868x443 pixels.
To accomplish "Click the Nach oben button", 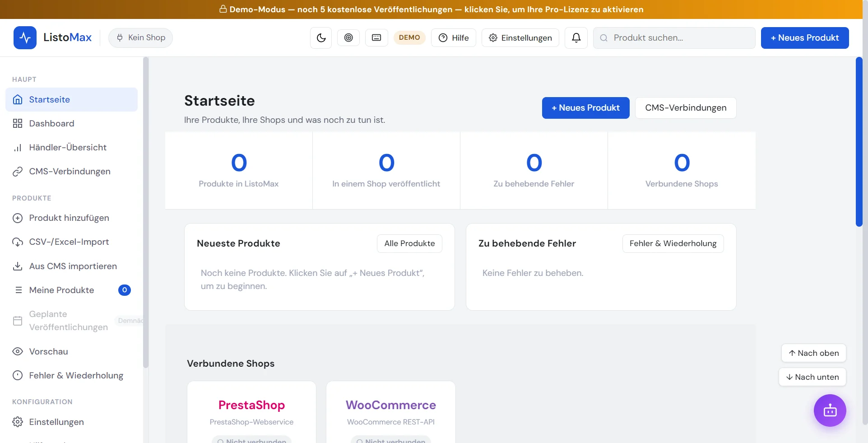I will 813,353.
